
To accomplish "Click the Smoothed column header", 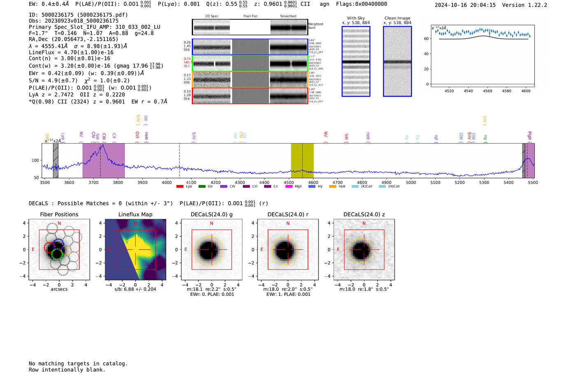I will click(288, 16).
